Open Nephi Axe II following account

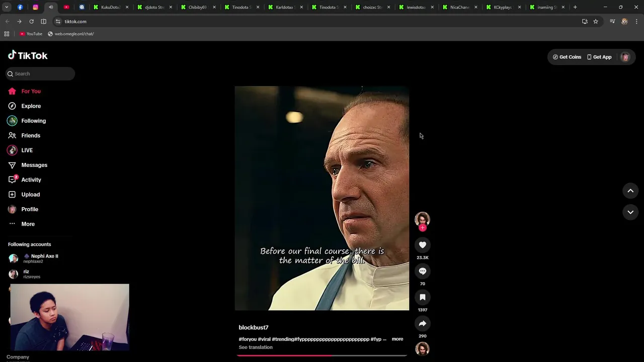[x=33, y=258]
